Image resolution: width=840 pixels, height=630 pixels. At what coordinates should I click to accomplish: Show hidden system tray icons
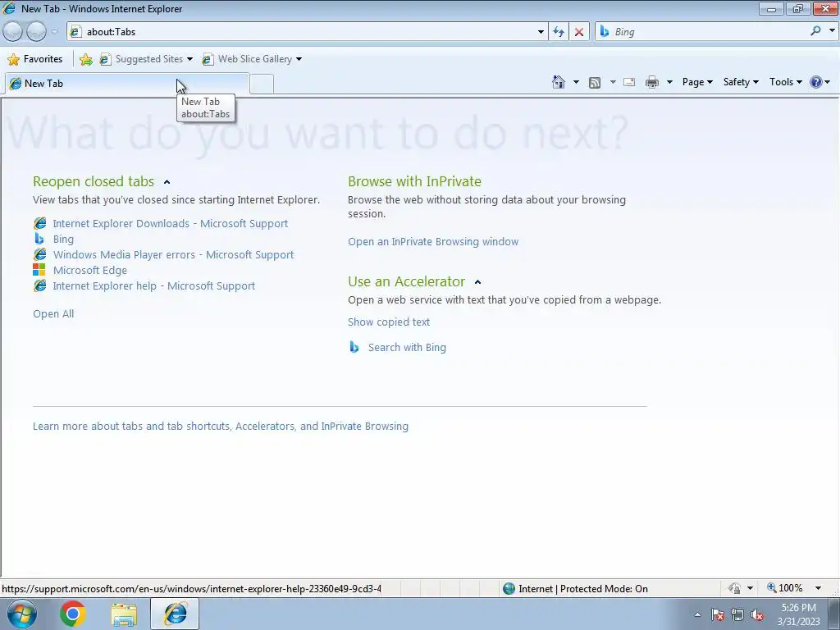click(x=697, y=614)
